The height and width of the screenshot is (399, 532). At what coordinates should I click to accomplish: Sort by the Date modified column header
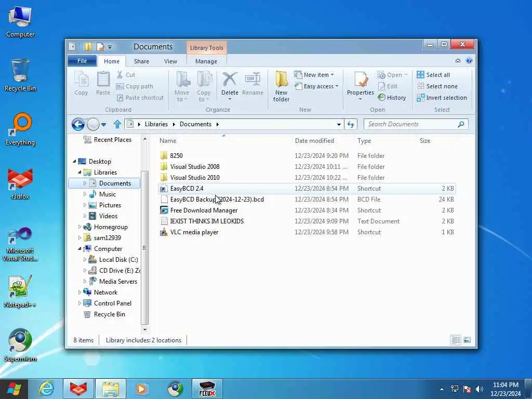pyautogui.click(x=323, y=140)
